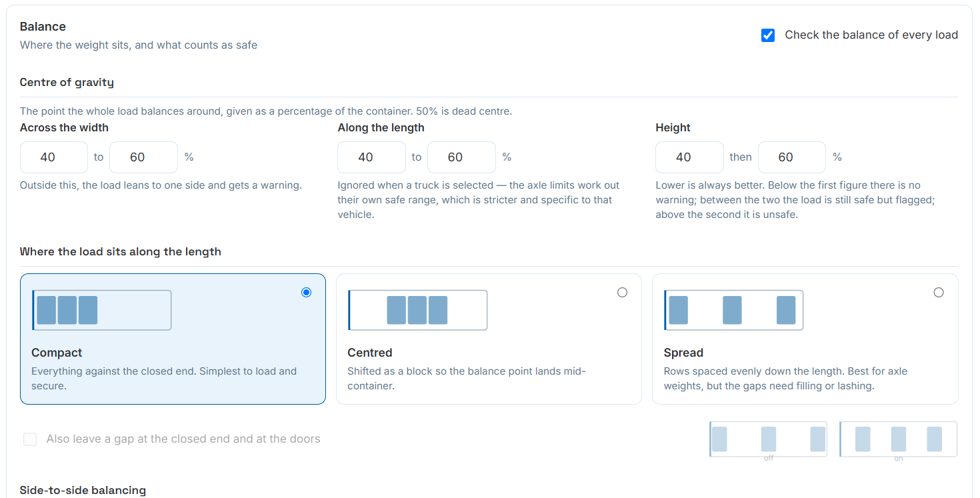Select the Spread radio button

[939, 292]
